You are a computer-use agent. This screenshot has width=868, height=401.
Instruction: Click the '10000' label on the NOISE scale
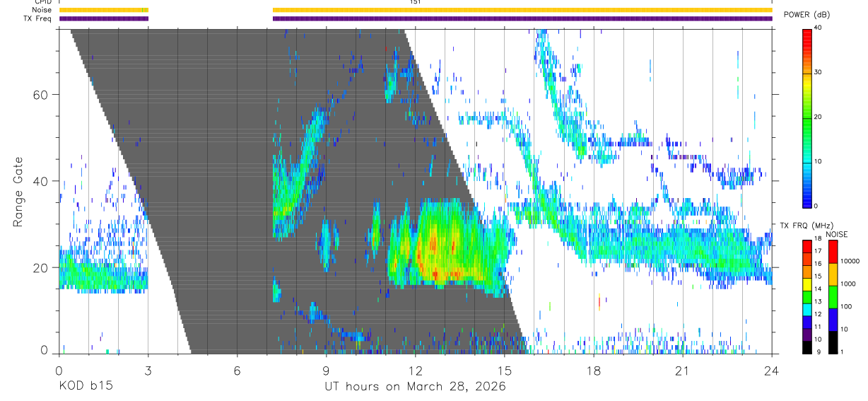(850, 261)
